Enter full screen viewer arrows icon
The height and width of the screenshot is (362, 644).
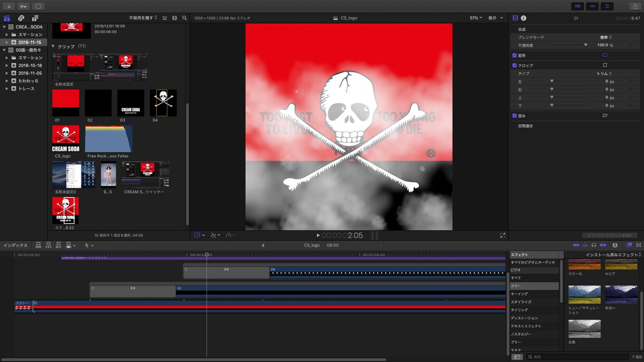(503, 235)
